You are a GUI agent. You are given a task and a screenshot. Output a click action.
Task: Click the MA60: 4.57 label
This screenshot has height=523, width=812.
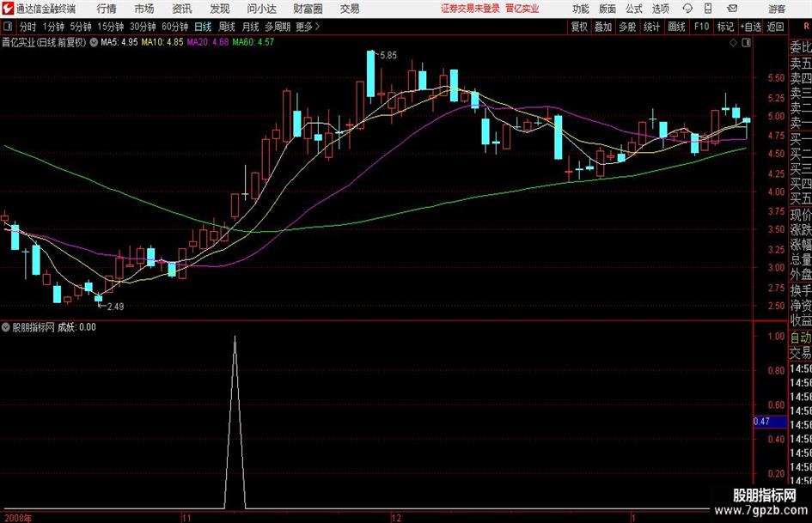click(253, 42)
